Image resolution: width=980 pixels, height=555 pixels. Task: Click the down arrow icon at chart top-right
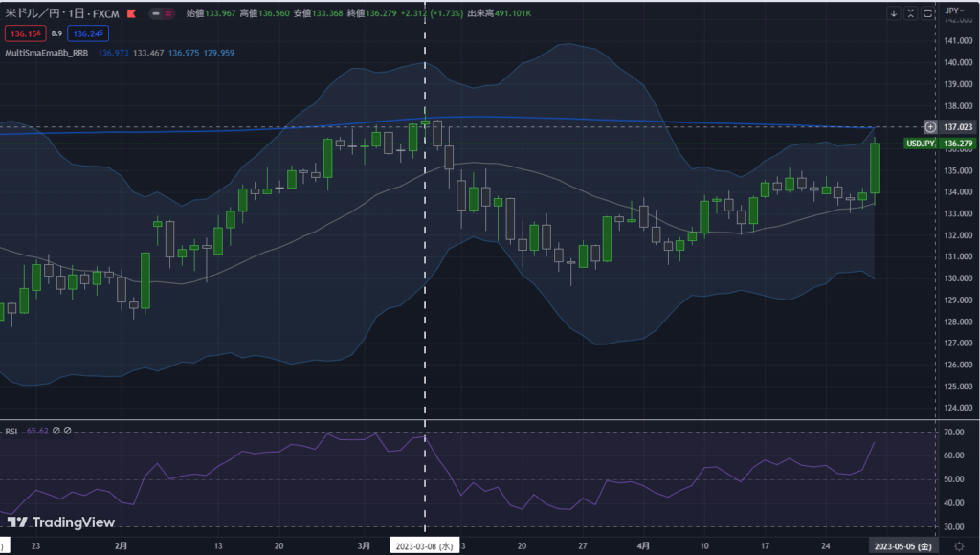(894, 13)
